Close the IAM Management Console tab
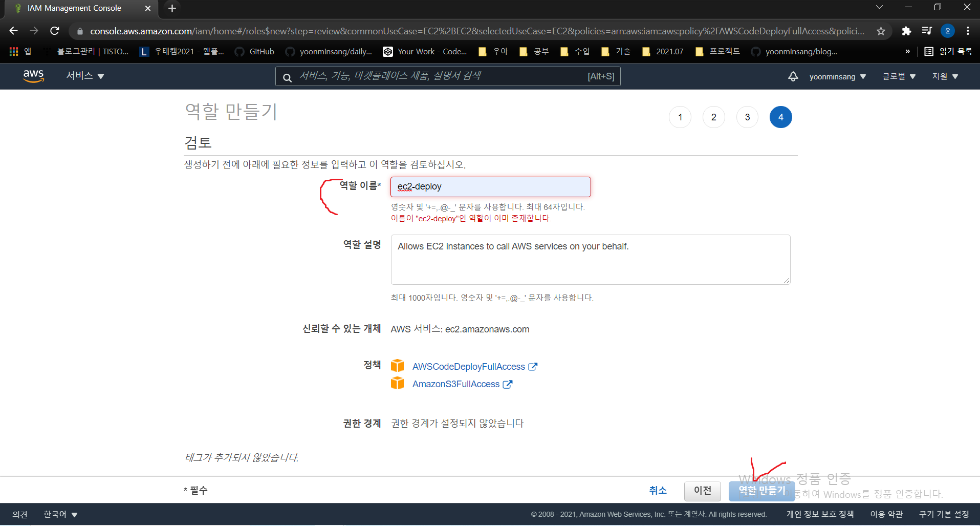Image resolution: width=980 pixels, height=526 pixels. point(148,8)
